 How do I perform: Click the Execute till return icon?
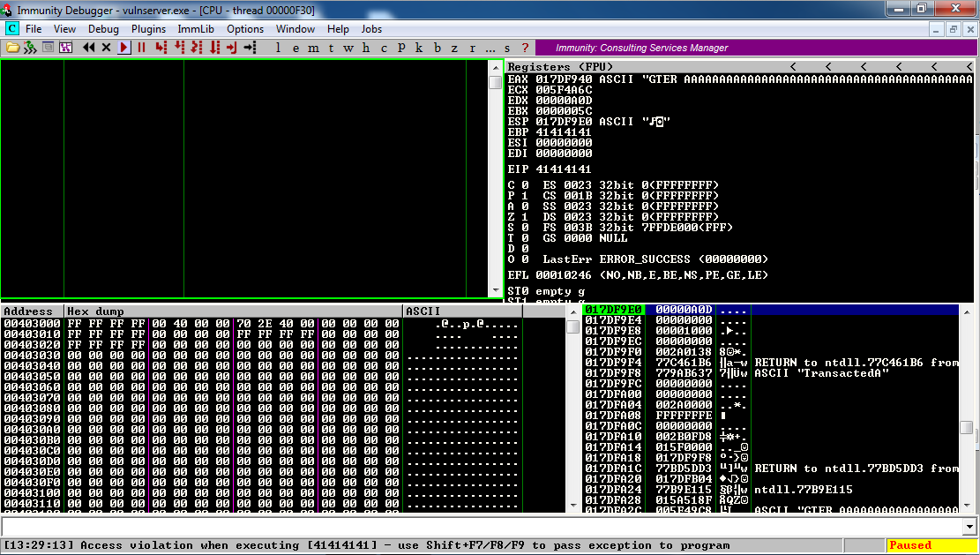(231, 48)
